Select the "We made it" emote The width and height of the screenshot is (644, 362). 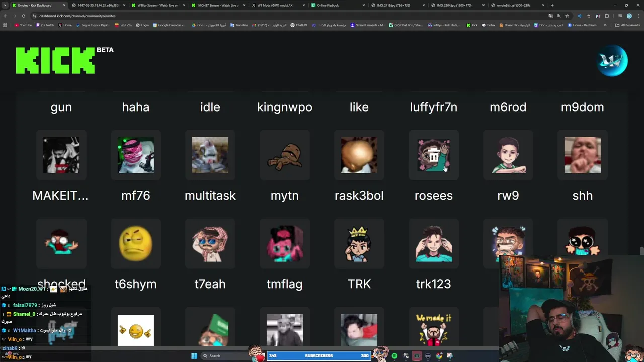434,330
